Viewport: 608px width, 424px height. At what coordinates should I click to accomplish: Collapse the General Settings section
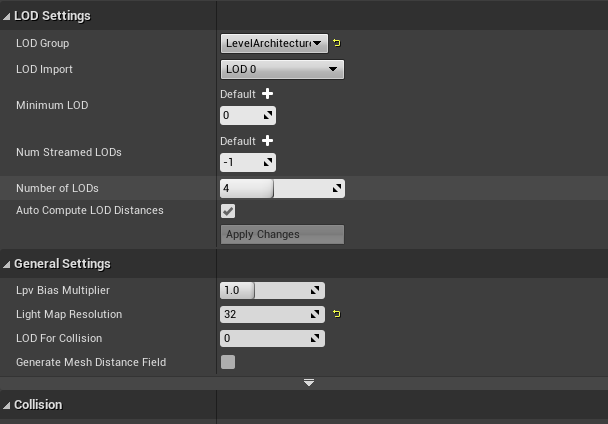tap(7, 264)
